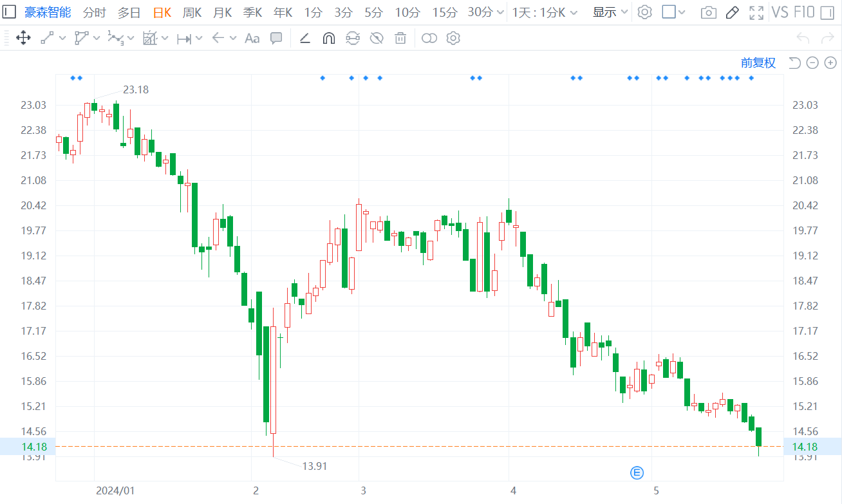The height and width of the screenshot is (504, 842).
Task: Expand the line tools dropdown arrow
Action: pos(62,39)
